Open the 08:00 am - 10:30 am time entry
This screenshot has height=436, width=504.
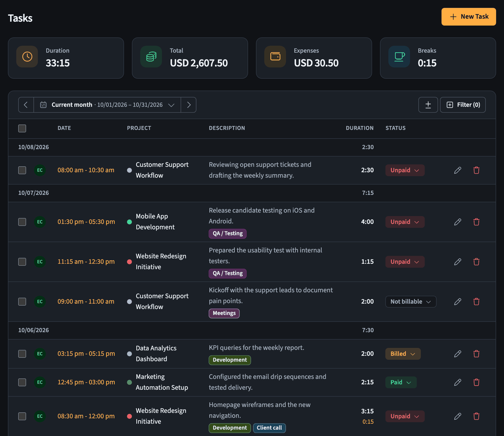click(86, 170)
